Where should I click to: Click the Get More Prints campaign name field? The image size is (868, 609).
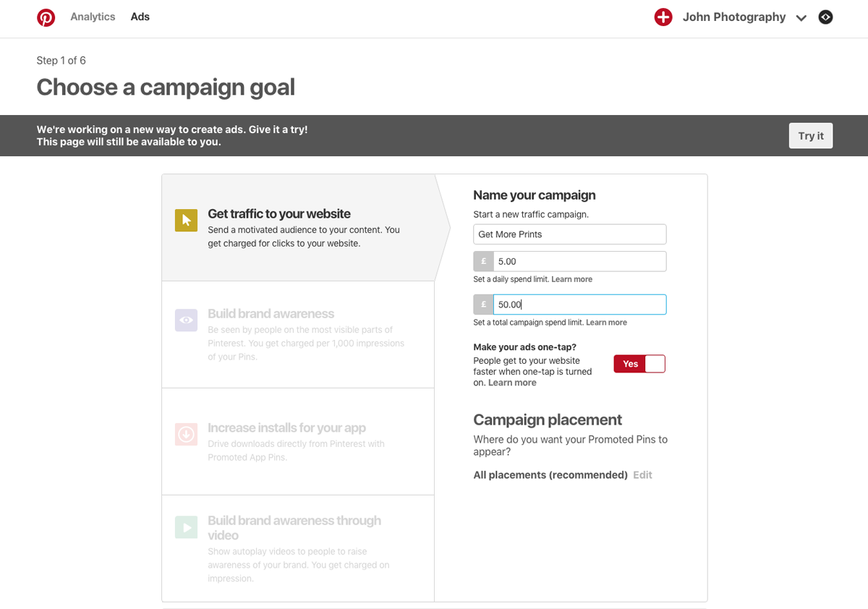point(569,234)
